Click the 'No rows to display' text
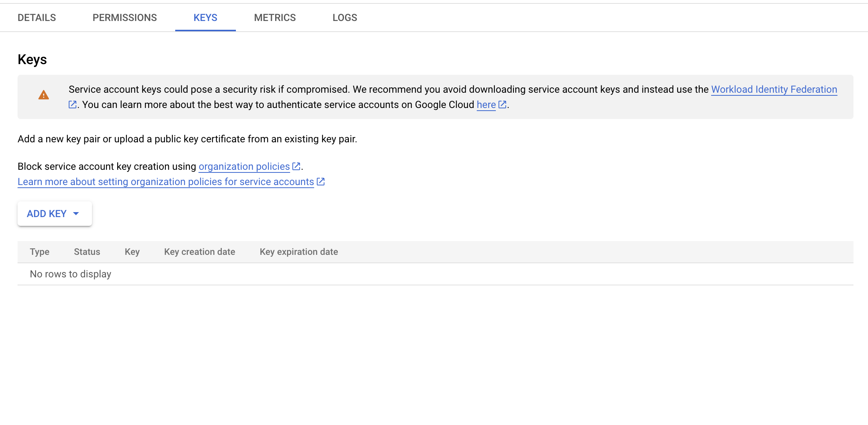 coord(71,274)
